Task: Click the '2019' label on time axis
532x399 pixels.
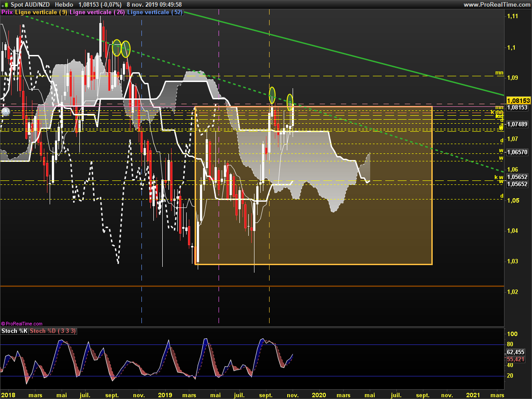Action: tap(165, 395)
